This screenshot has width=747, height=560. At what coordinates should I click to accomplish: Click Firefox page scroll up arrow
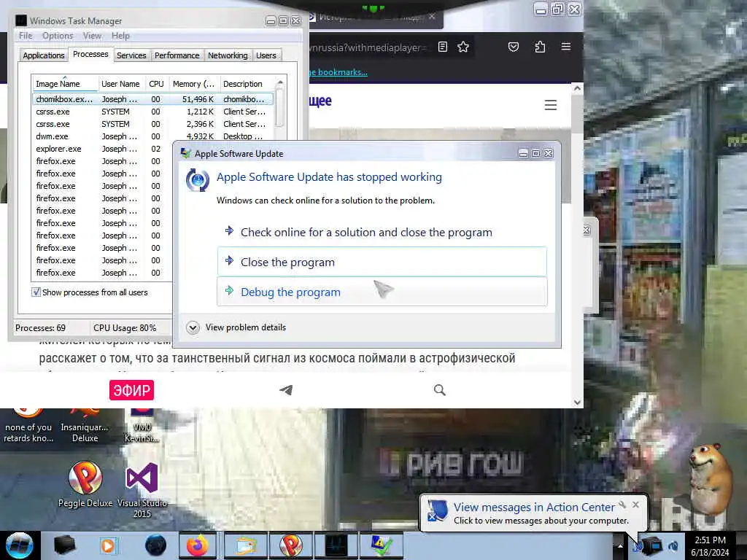(x=578, y=88)
